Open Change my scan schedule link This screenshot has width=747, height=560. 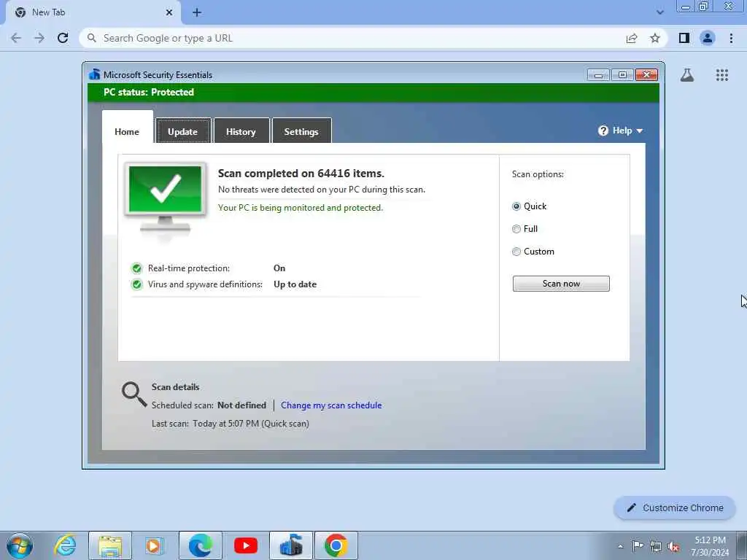[x=331, y=405]
